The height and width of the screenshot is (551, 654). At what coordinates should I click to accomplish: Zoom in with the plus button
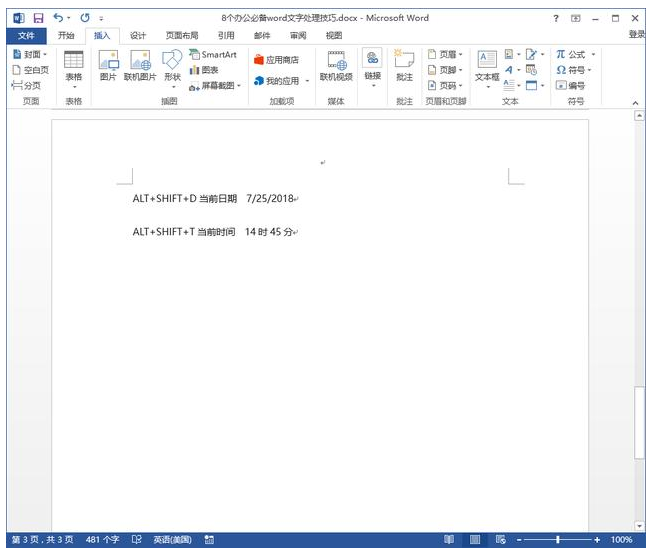tap(597, 539)
